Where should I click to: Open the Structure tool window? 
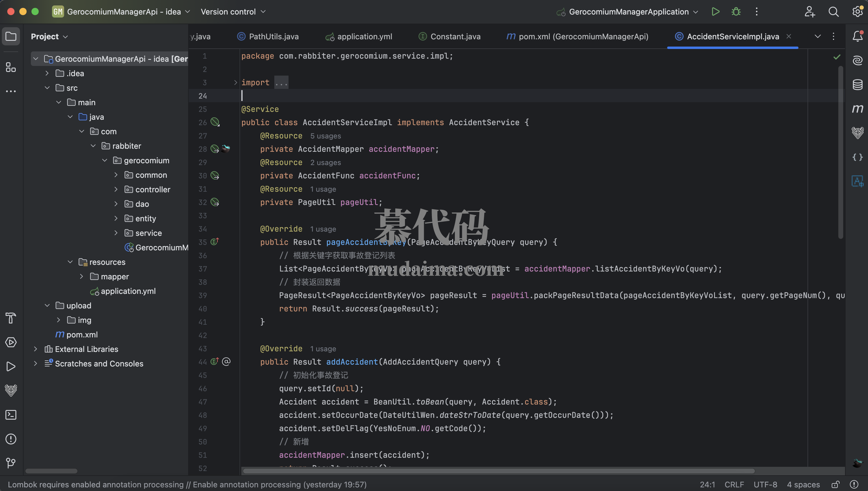tap(11, 67)
